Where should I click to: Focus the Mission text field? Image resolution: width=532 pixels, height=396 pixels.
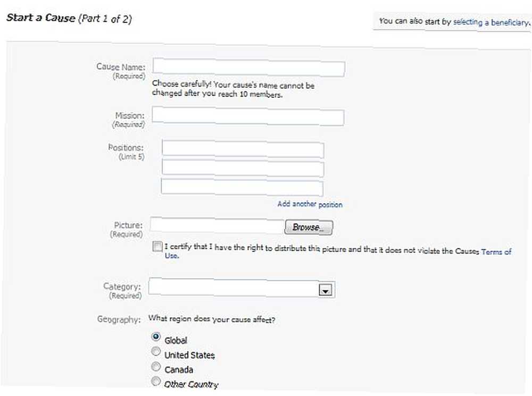click(248, 116)
